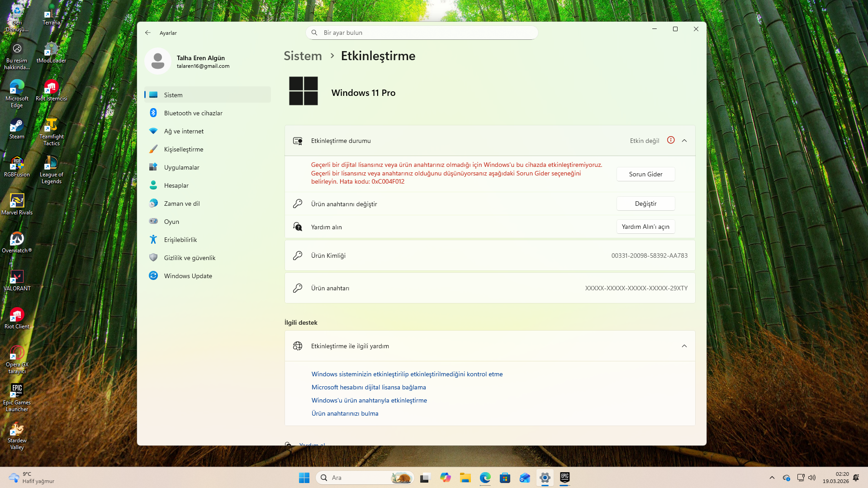
Task: Open clock and date in tray
Action: [x=835, y=478]
